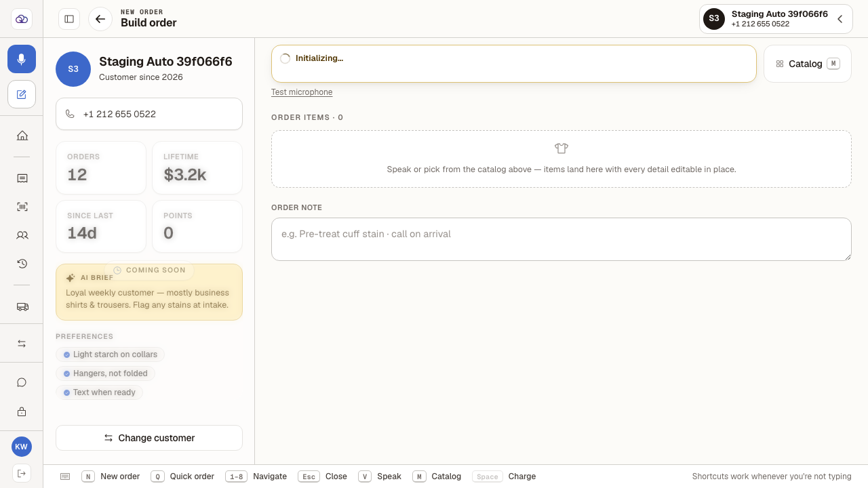The height and width of the screenshot is (488, 868).
Task: Go back with the left arrow button
Action: 100,19
